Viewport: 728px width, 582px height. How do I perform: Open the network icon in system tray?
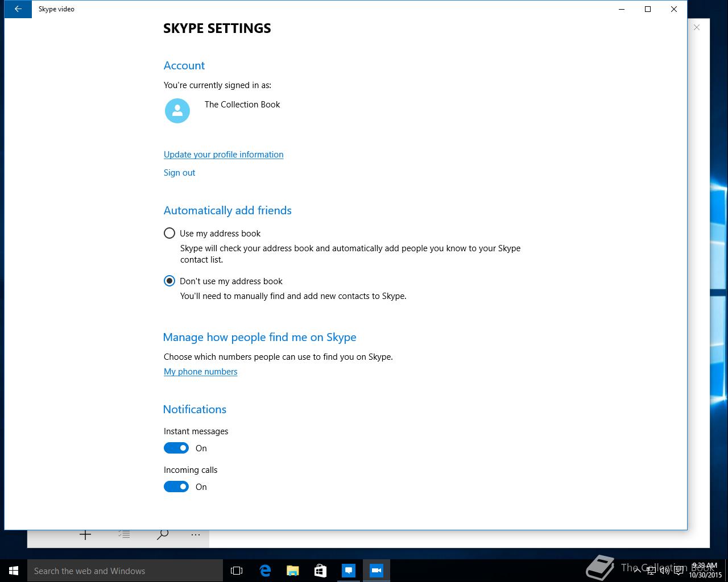click(x=651, y=571)
